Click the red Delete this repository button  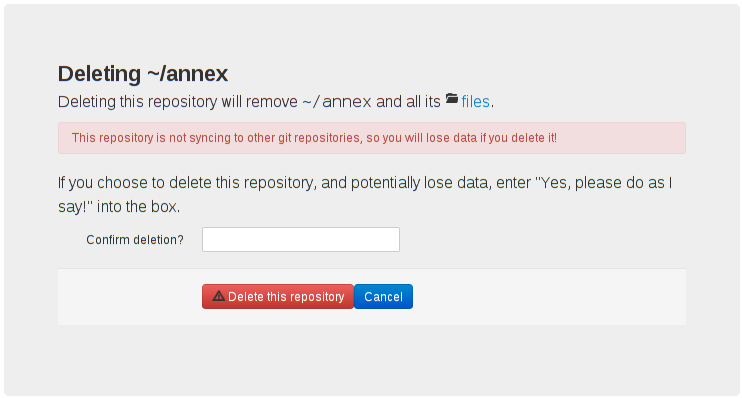click(278, 297)
